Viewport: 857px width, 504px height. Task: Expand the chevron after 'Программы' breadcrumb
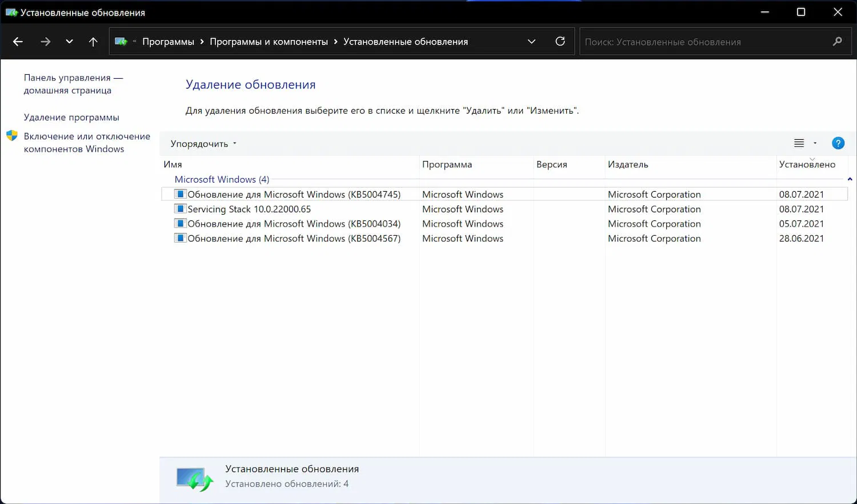pyautogui.click(x=202, y=42)
